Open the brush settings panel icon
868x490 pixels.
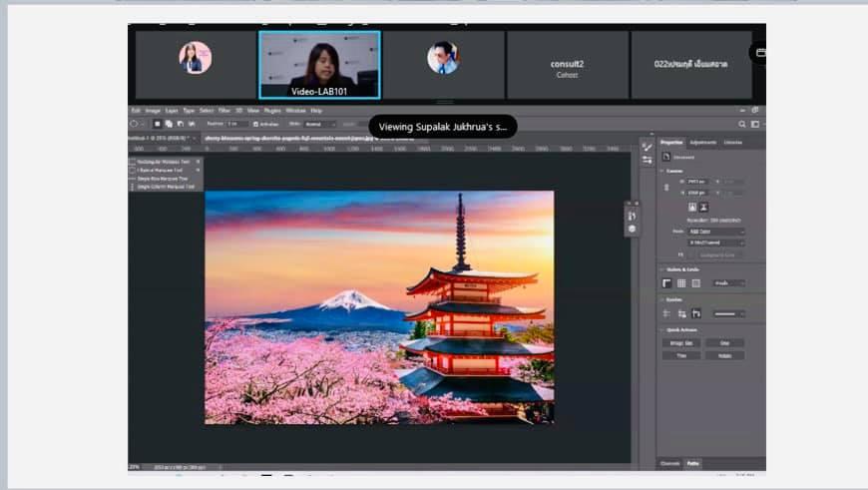(x=648, y=147)
